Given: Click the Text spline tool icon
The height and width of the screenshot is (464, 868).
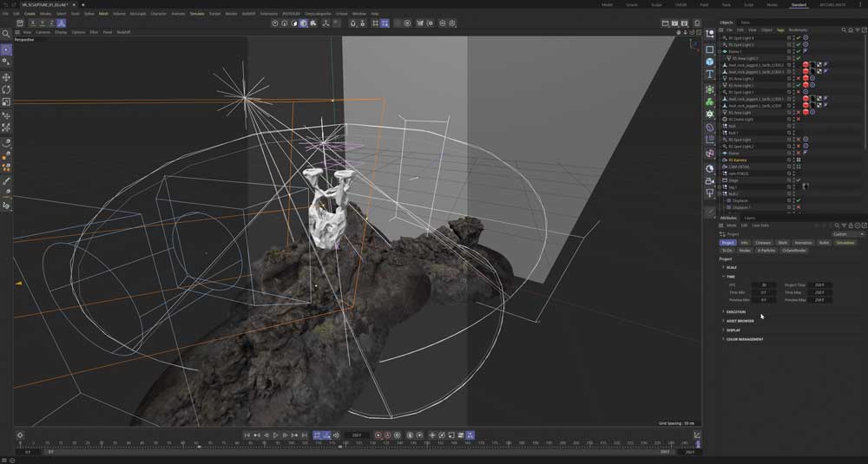Looking at the screenshot, I should click(x=710, y=75).
